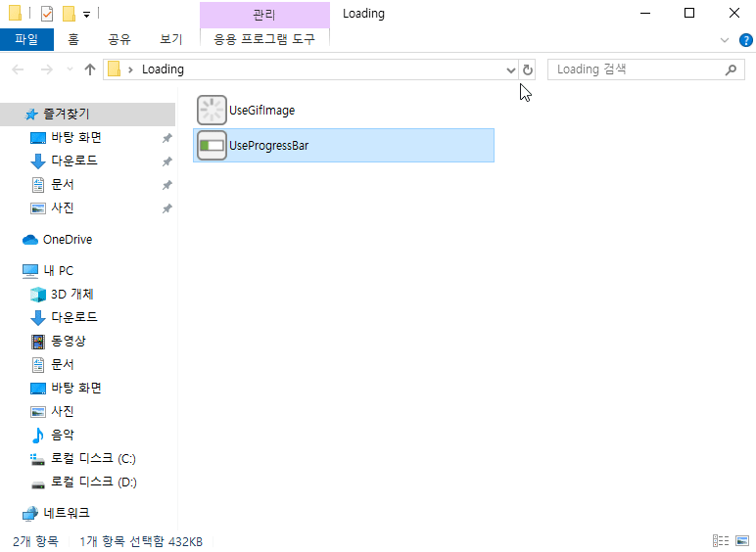Open 다운로드 under 즐겨찾기

pos(74,161)
